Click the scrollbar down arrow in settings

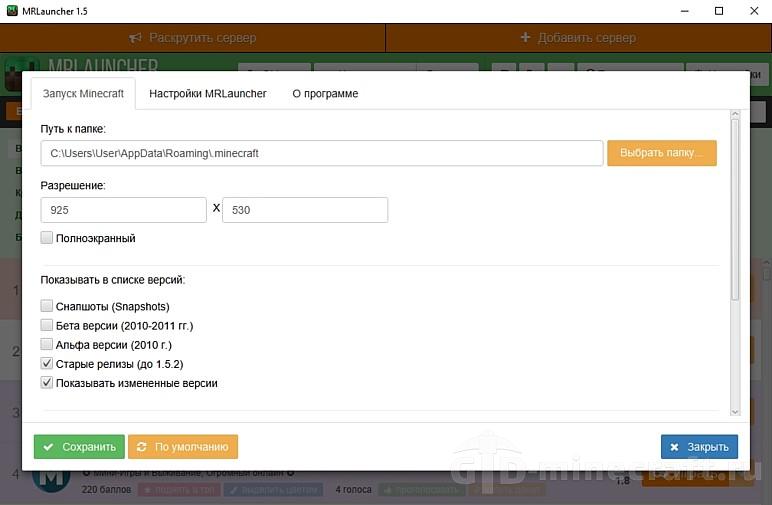(x=735, y=412)
